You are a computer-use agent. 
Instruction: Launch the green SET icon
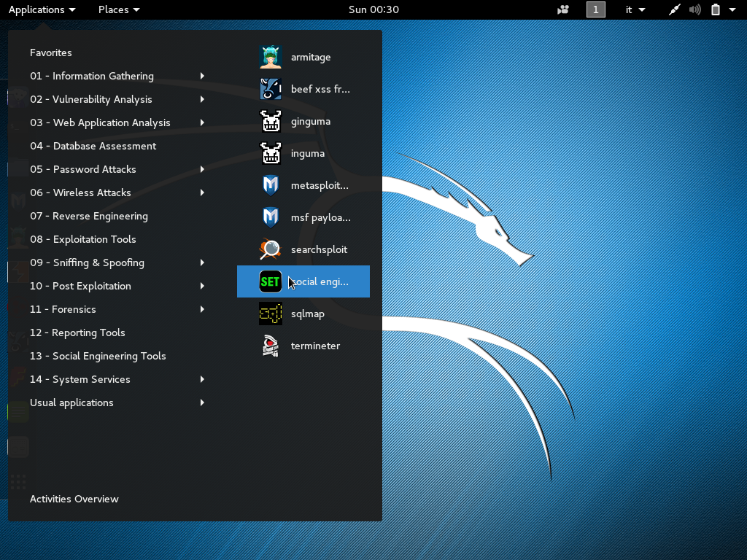271,281
